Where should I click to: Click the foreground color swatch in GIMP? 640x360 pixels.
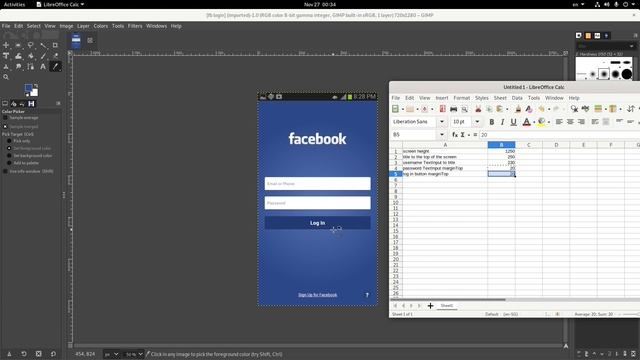pyautogui.click(x=28, y=88)
